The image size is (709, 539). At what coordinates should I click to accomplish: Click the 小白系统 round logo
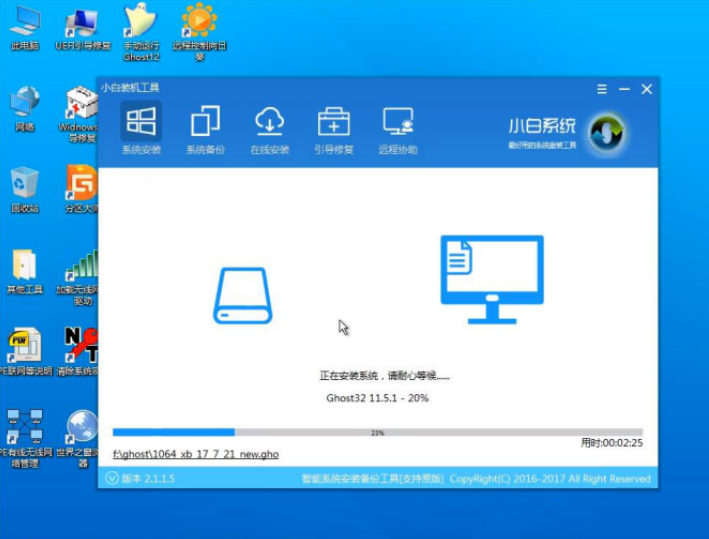[x=607, y=133]
